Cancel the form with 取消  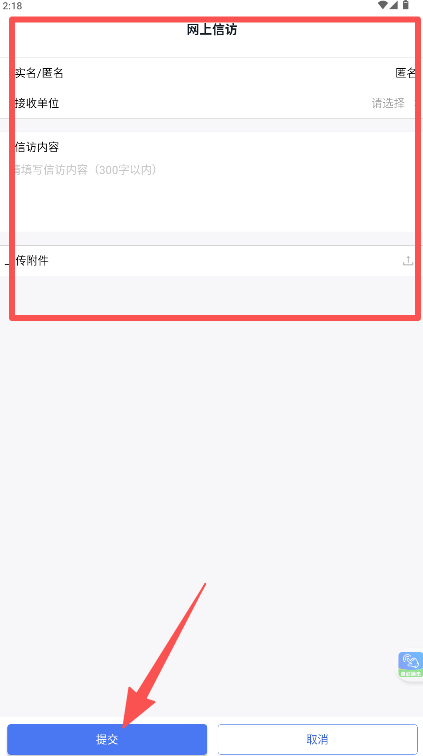(x=317, y=739)
